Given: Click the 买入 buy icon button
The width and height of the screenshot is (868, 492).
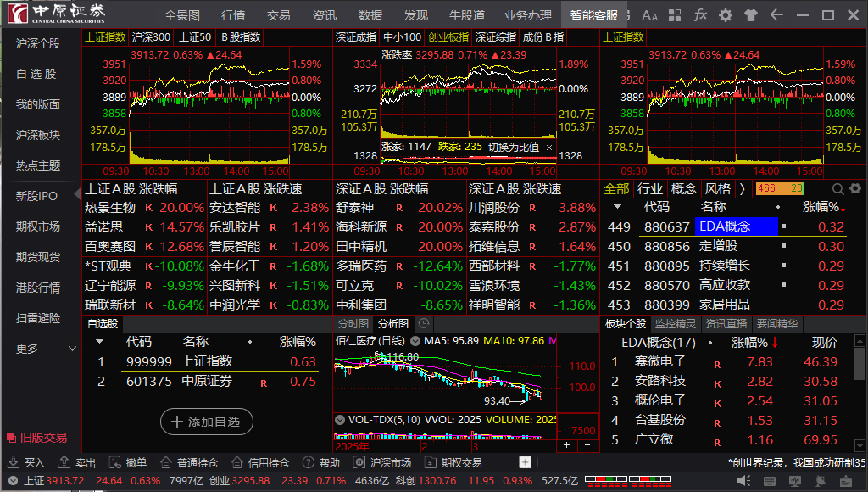Looking at the screenshot, I should point(26,462).
